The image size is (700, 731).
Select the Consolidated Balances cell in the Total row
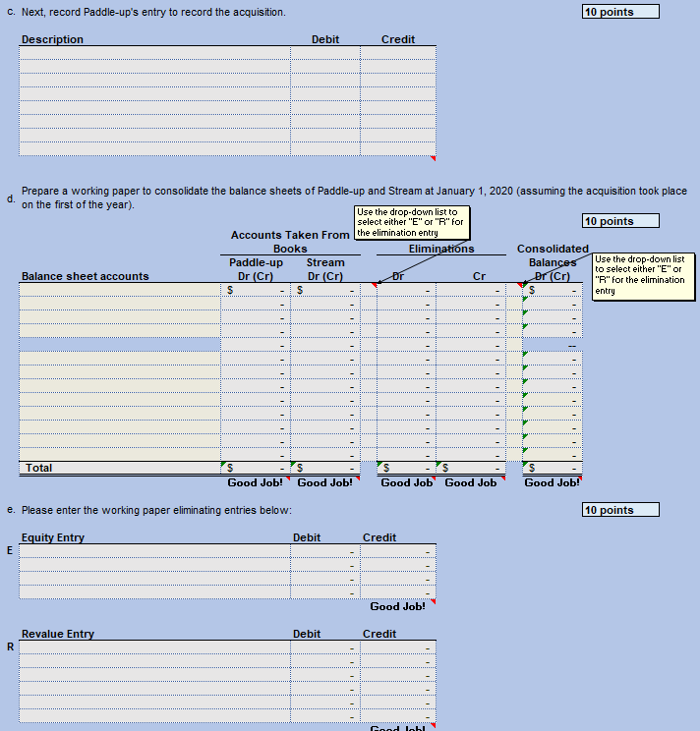[x=553, y=468]
